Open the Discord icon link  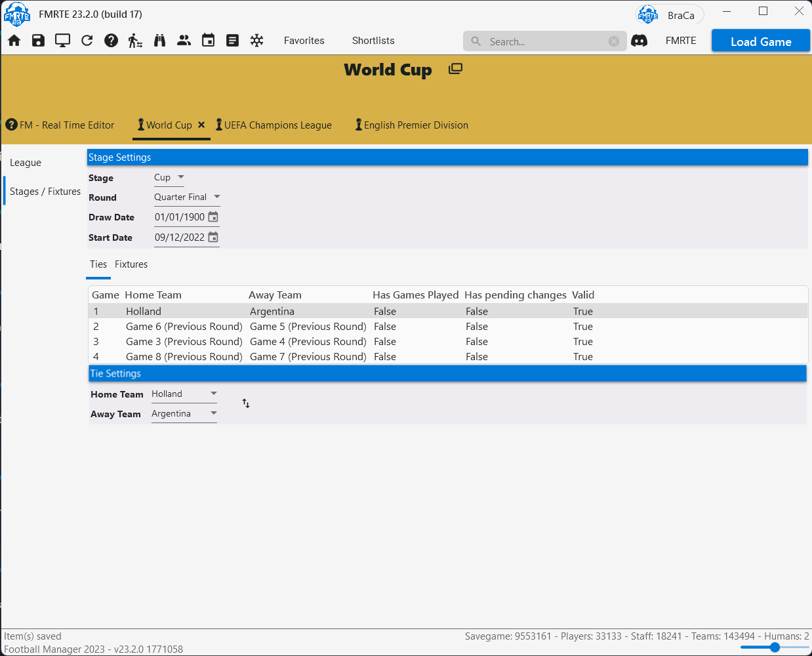[639, 41]
